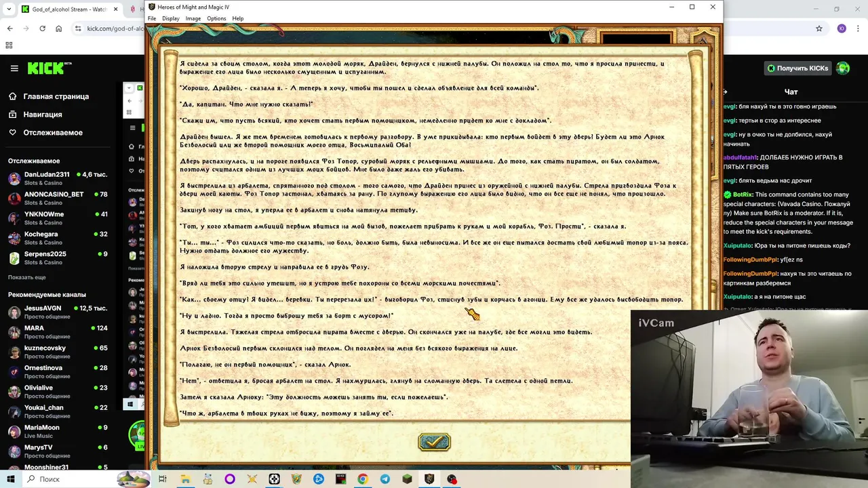Viewport: 868px width, 488px height.
Task: Open the Minecraft block icon on taskbar
Action: tap(407, 479)
